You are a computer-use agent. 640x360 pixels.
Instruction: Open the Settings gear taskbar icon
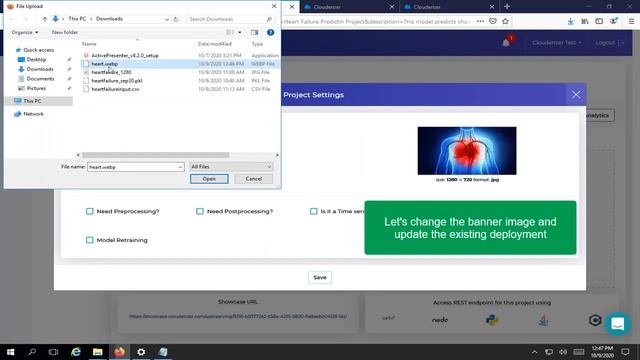pos(141,352)
